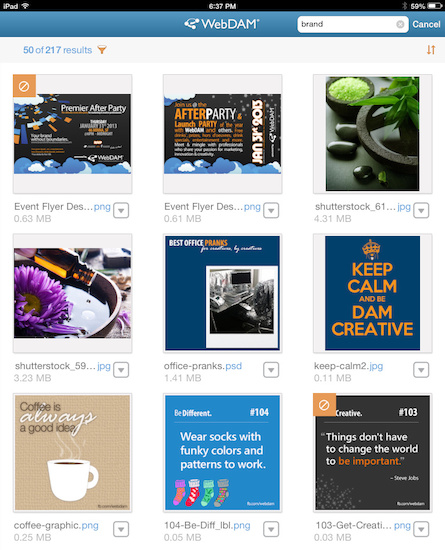The width and height of the screenshot is (445, 550).
Task: Open 50 of 217 results link
Action: pos(58,50)
